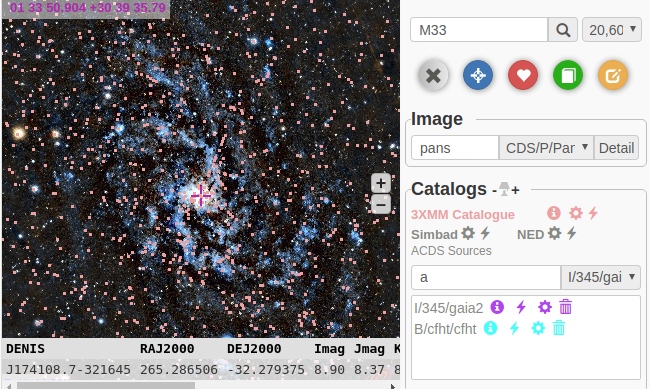Click the scrollbar right arrow under the table

click(x=393, y=386)
